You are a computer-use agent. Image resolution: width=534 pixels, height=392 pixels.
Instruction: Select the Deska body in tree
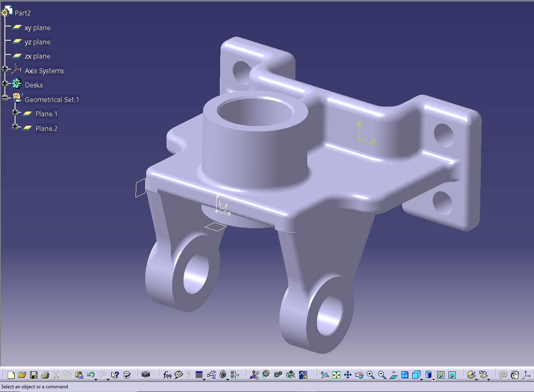click(33, 85)
